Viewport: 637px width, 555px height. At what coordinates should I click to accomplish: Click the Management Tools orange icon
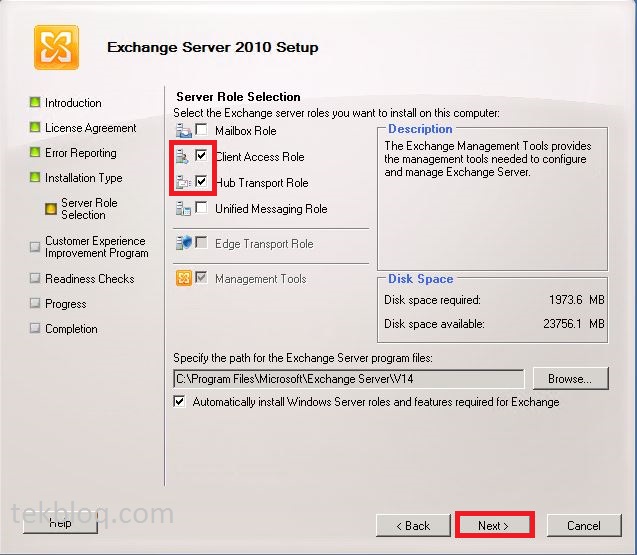click(184, 278)
